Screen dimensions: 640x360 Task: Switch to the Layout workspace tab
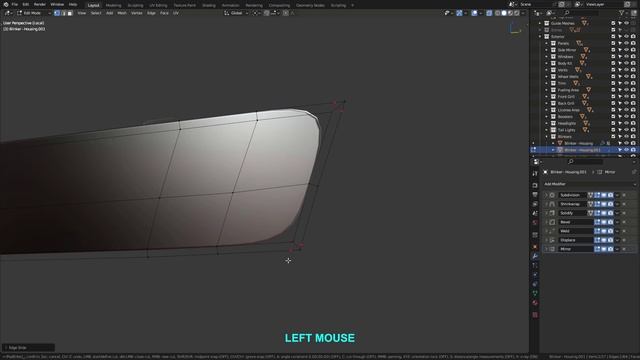93,5
